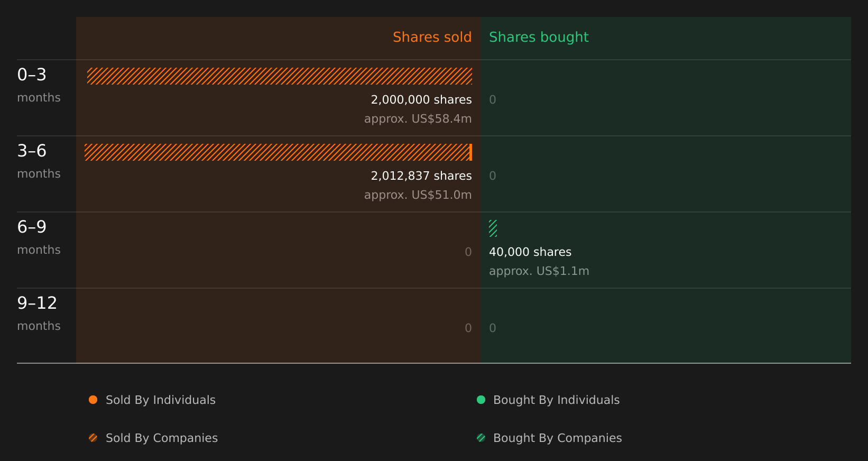
Task: Click the 2,012,837 shares value
Action: pyautogui.click(x=421, y=176)
